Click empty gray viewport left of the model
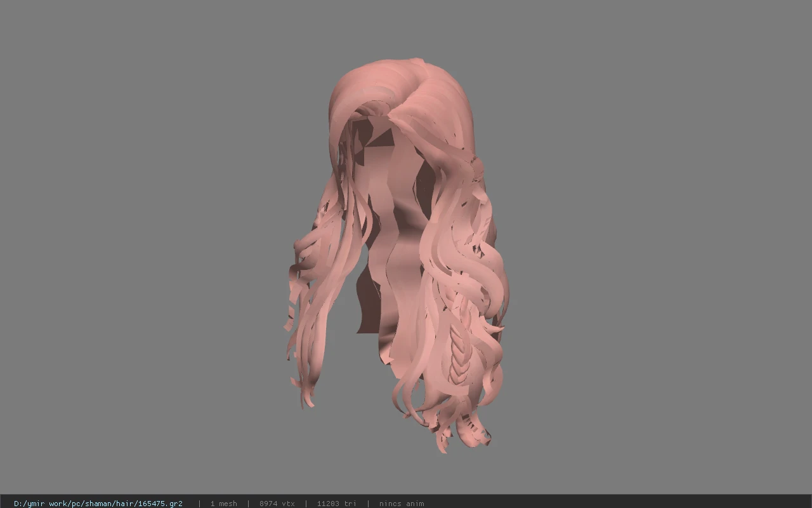The height and width of the screenshot is (508, 812). pyautogui.click(x=140, y=254)
